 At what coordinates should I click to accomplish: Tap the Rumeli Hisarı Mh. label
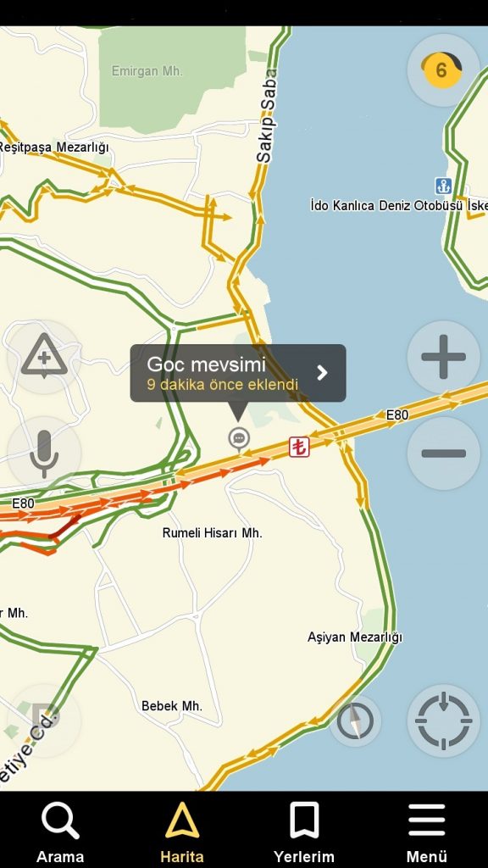213,533
